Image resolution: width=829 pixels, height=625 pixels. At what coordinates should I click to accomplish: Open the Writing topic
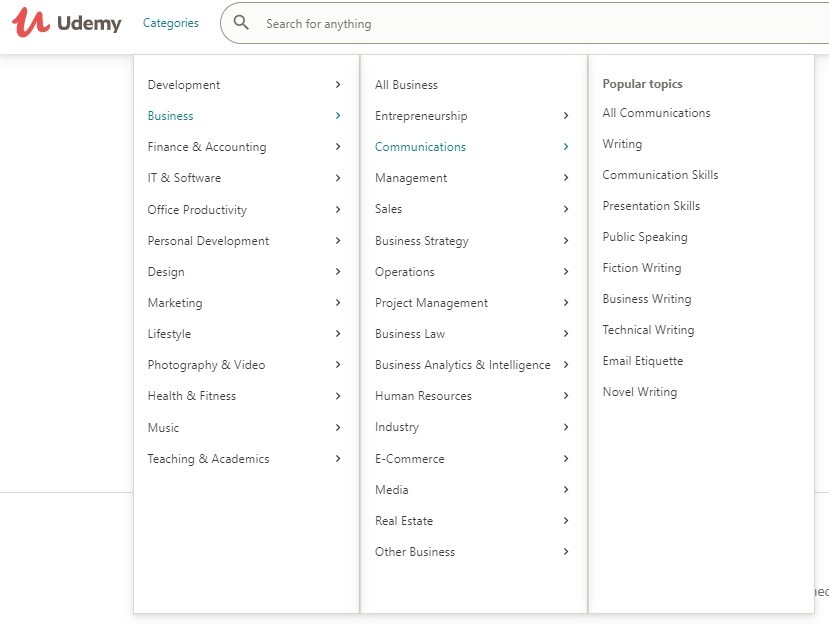pyautogui.click(x=622, y=144)
